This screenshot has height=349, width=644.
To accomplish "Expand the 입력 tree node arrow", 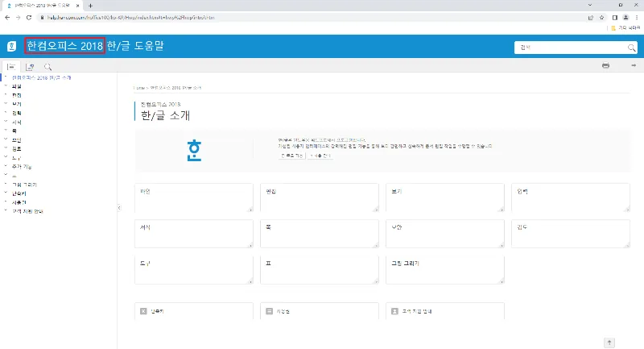I will (6, 112).
